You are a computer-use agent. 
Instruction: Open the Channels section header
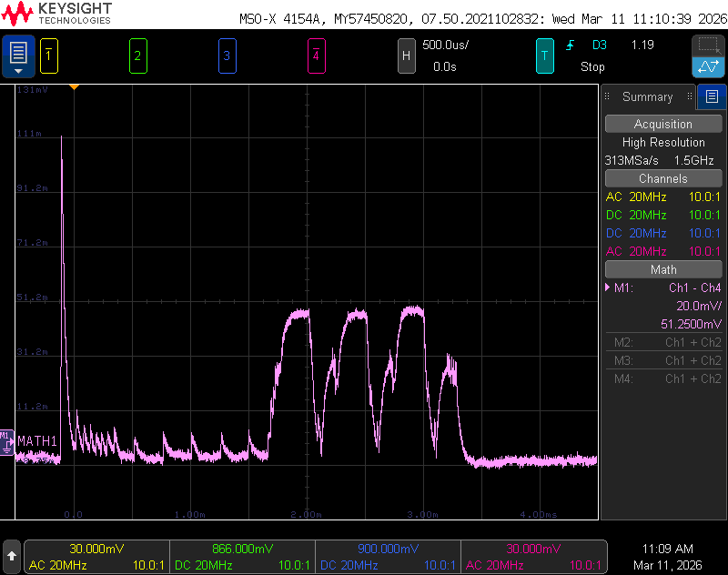coord(663,178)
